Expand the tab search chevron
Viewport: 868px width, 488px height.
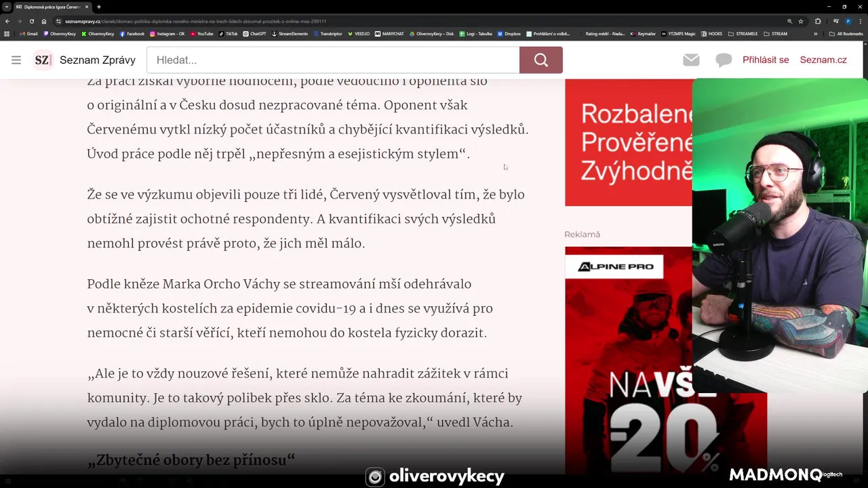coord(7,7)
